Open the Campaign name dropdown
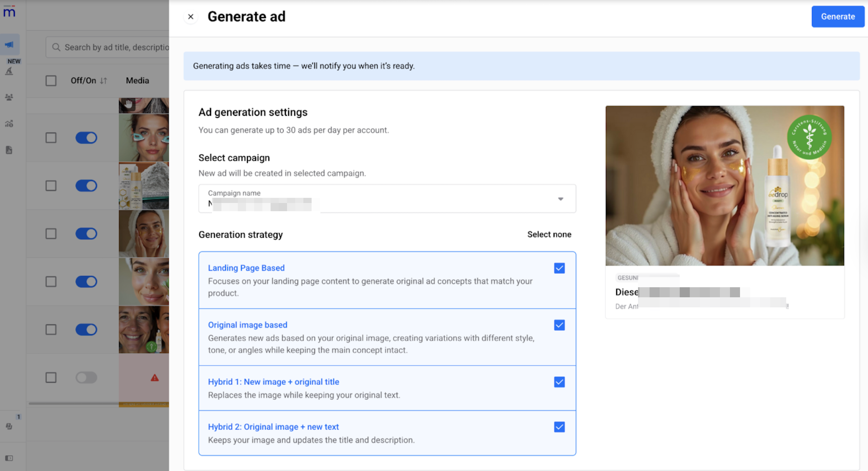The height and width of the screenshot is (471, 868). pos(387,199)
